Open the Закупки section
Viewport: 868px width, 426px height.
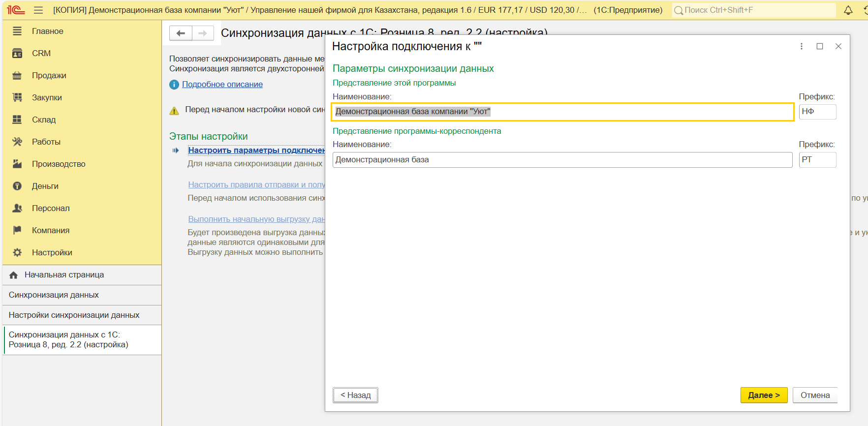click(x=47, y=97)
